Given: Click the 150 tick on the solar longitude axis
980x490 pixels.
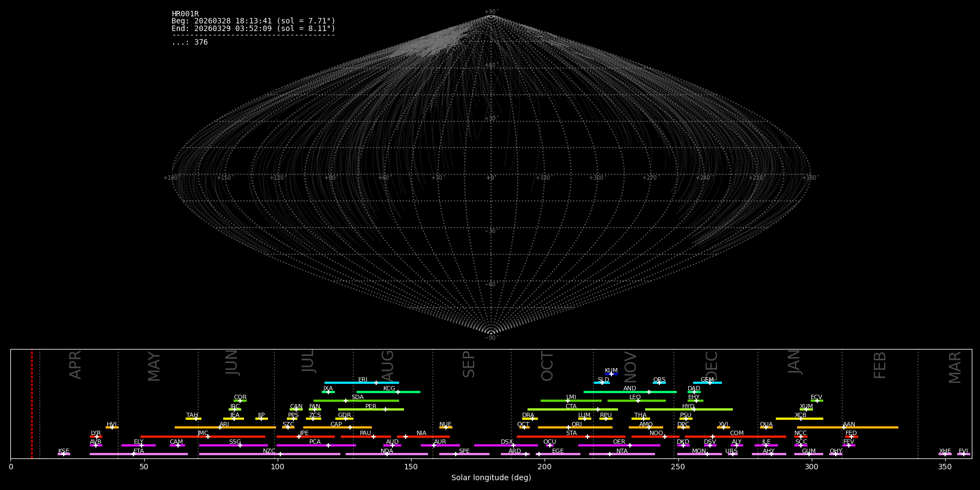Looking at the screenshot, I should click(411, 467).
